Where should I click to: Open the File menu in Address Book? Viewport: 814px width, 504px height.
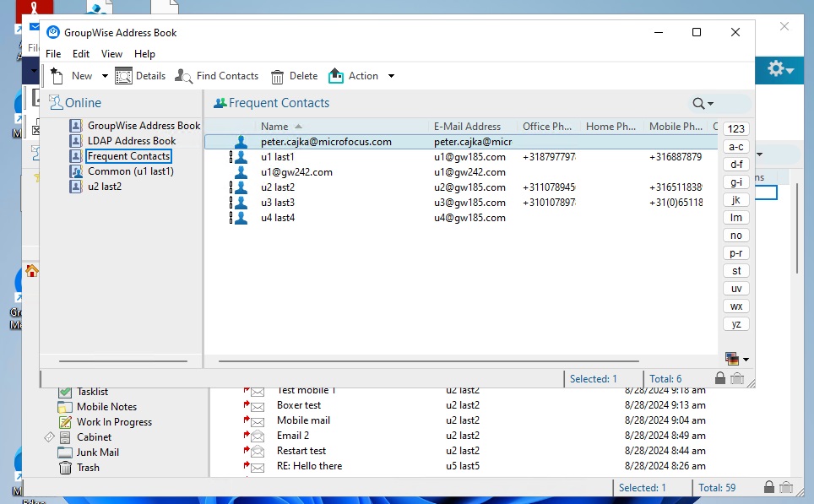point(53,54)
